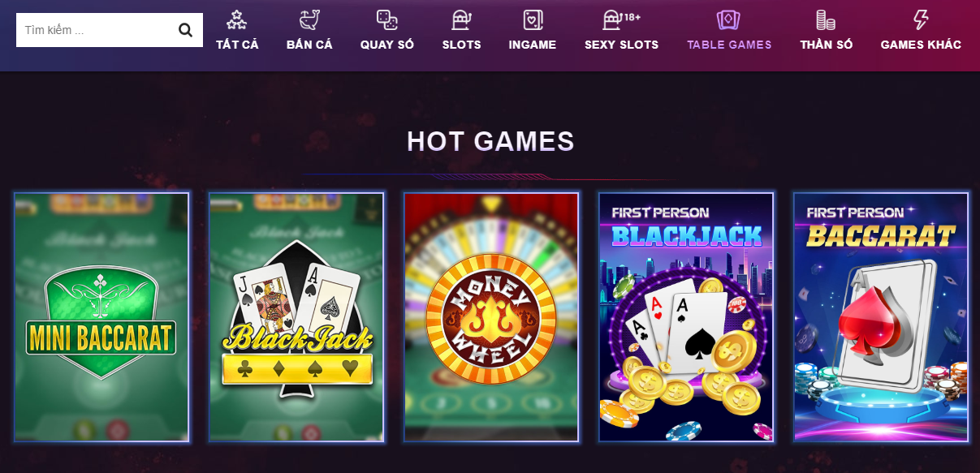Start First Person Blackjack game

click(686, 317)
